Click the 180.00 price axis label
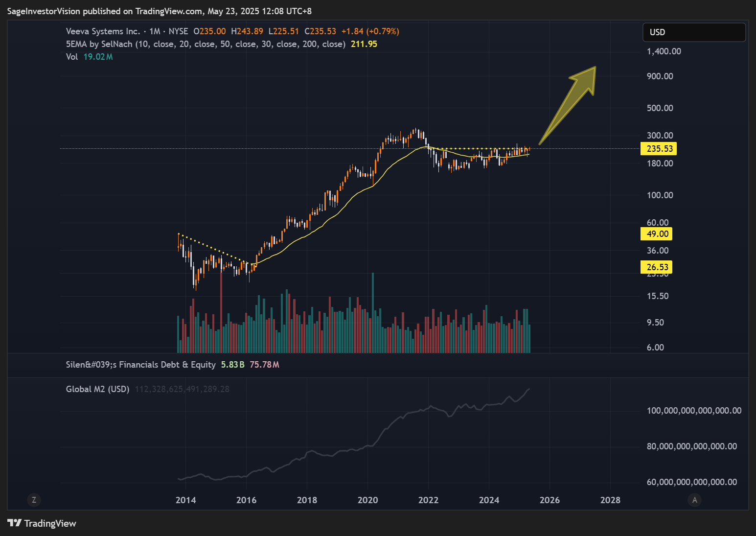Image resolution: width=756 pixels, height=536 pixels. click(x=660, y=163)
